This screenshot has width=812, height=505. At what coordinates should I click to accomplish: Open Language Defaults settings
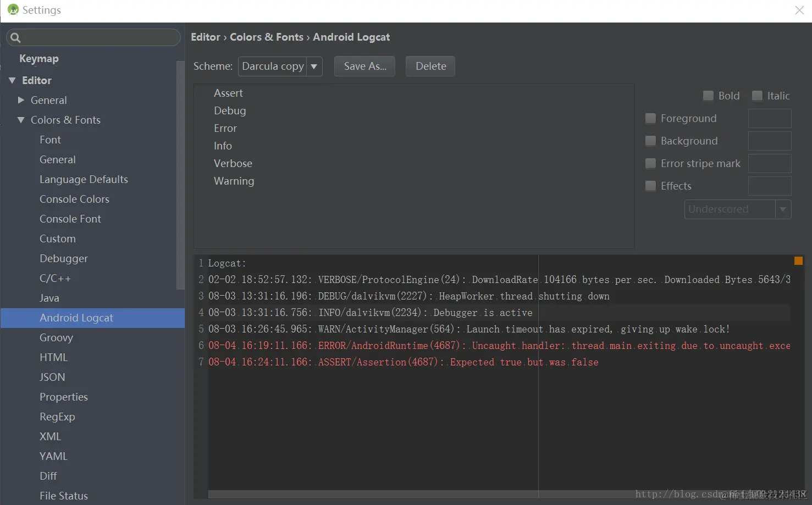(84, 179)
